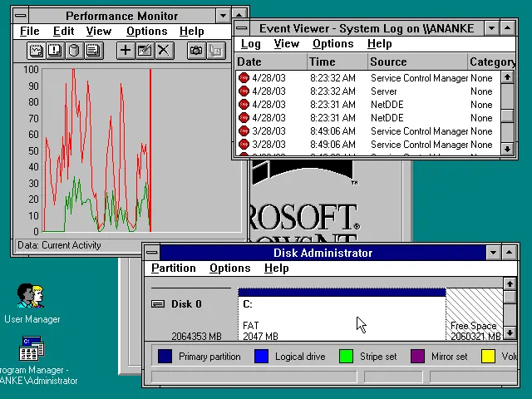532x399 pixels.
Task: Click the Date column header in Event Viewer
Action: click(249, 62)
